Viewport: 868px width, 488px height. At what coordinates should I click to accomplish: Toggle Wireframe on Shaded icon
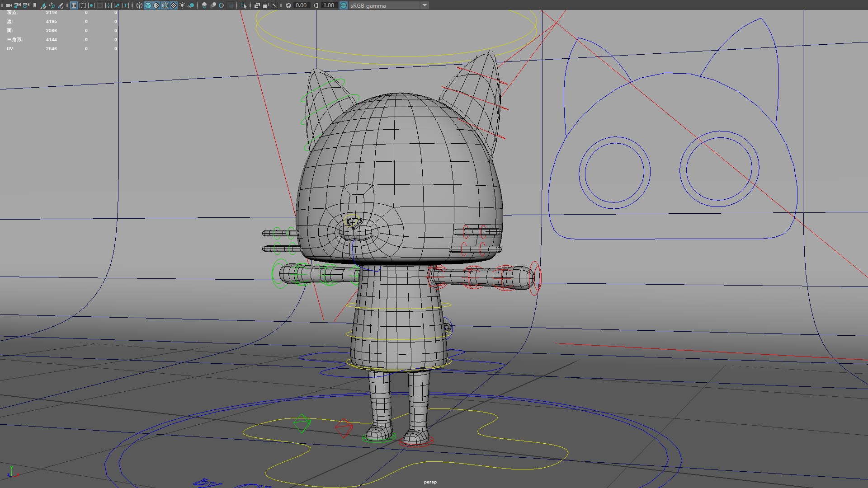pyautogui.click(x=165, y=5)
